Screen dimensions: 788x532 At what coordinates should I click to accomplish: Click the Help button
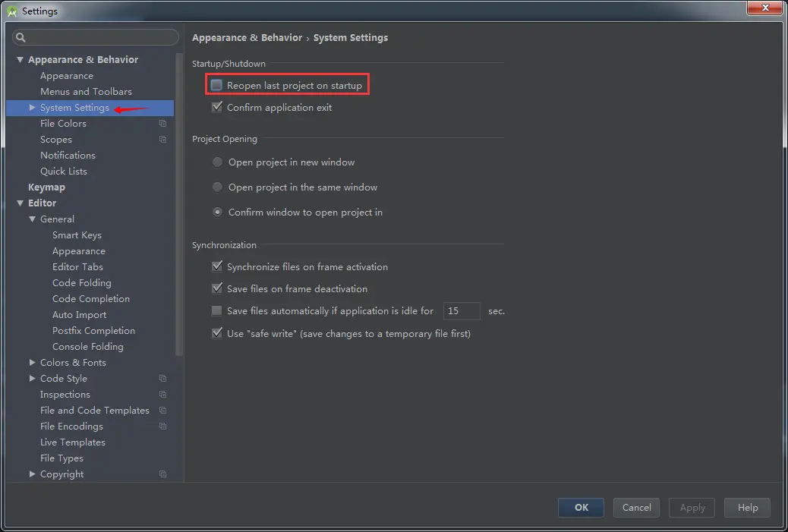point(747,508)
